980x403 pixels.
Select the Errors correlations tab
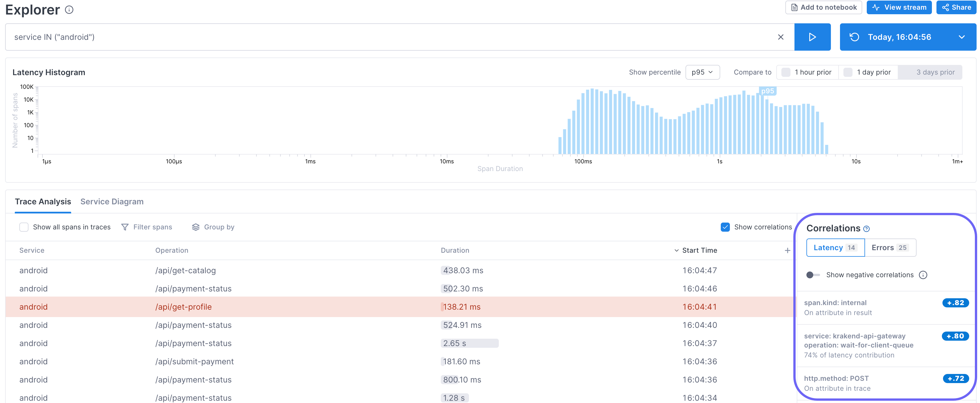pos(890,248)
